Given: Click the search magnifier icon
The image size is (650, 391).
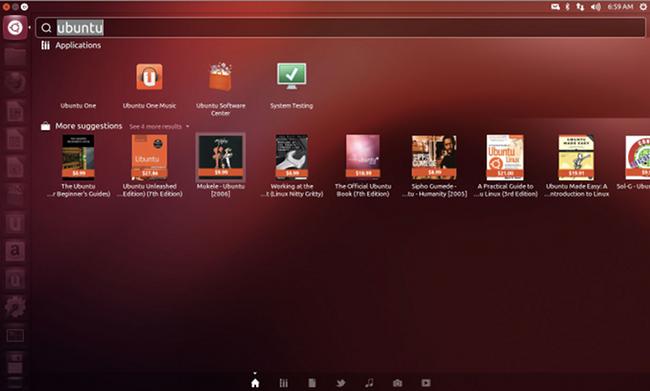Looking at the screenshot, I should point(46,28).
